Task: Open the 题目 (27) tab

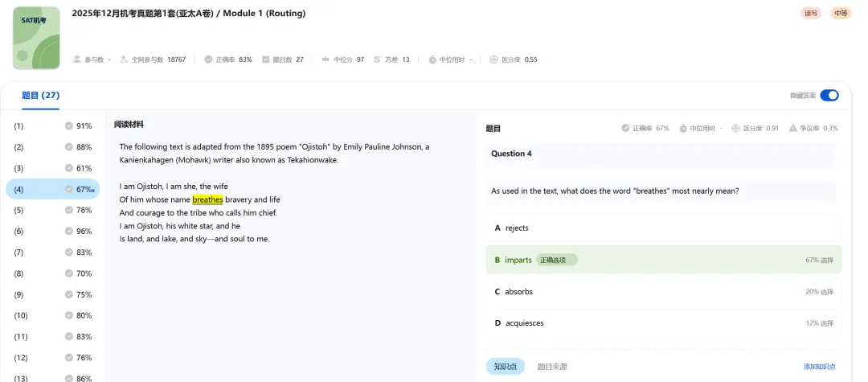Action: (x=41, y=95)
